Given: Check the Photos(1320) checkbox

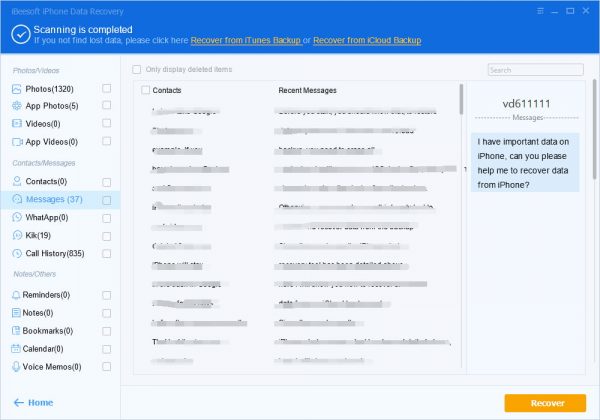Looking at the screenshot, I should (107, 88).
